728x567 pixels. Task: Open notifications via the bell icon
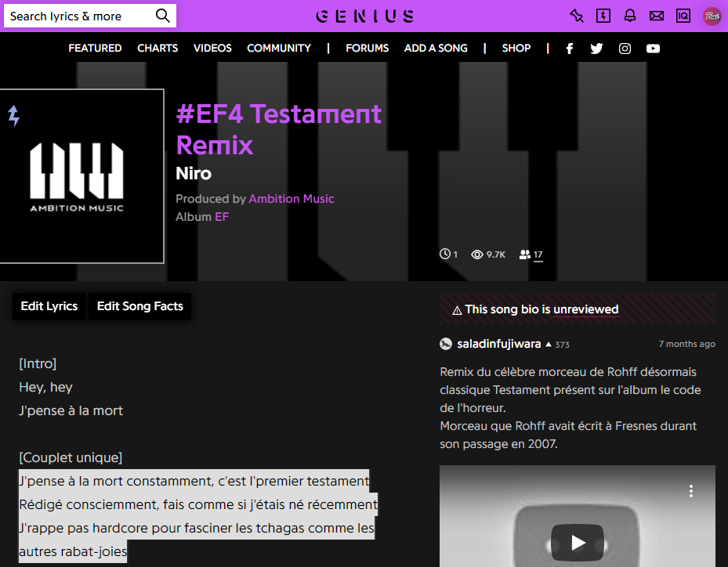tap(629, 15)
